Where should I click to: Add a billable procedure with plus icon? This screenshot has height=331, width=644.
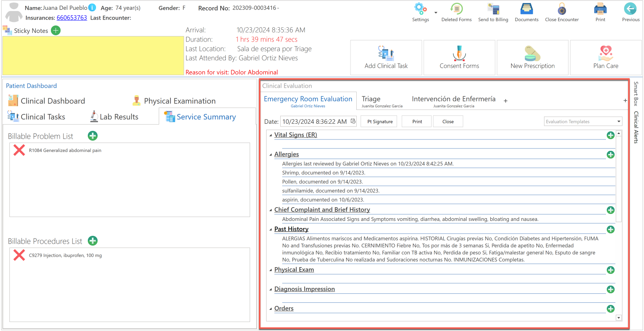click(x=93, y=241)
